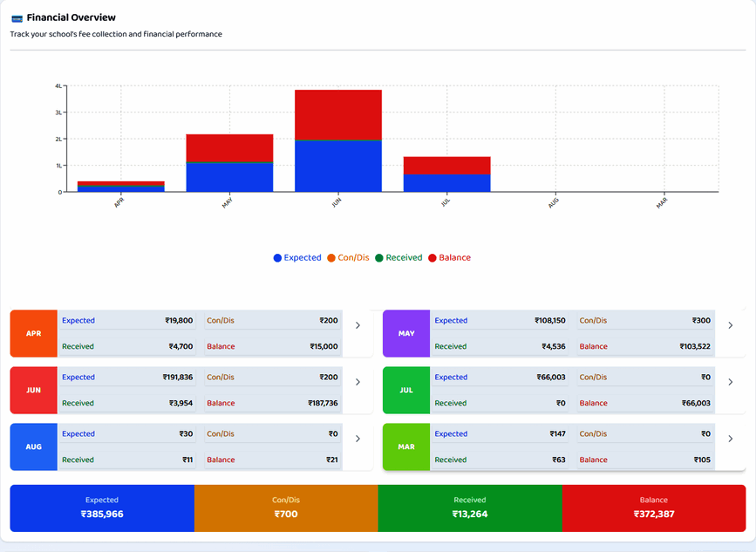The image size is (756, 552).
Task: Click the green JUL month badge
Action: tap(406, 390)
